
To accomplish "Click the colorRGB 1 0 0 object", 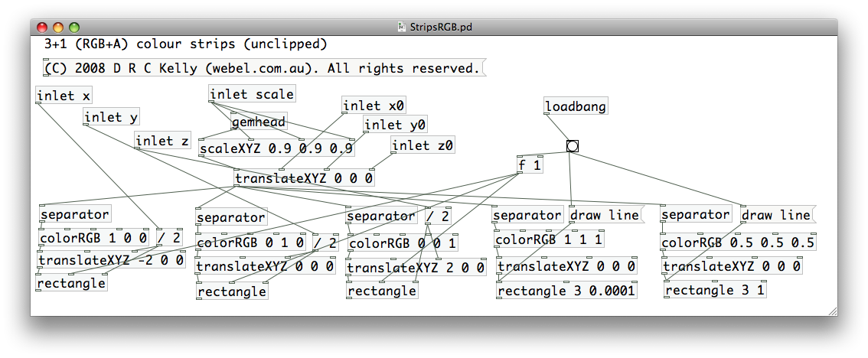I will [93, 237].
